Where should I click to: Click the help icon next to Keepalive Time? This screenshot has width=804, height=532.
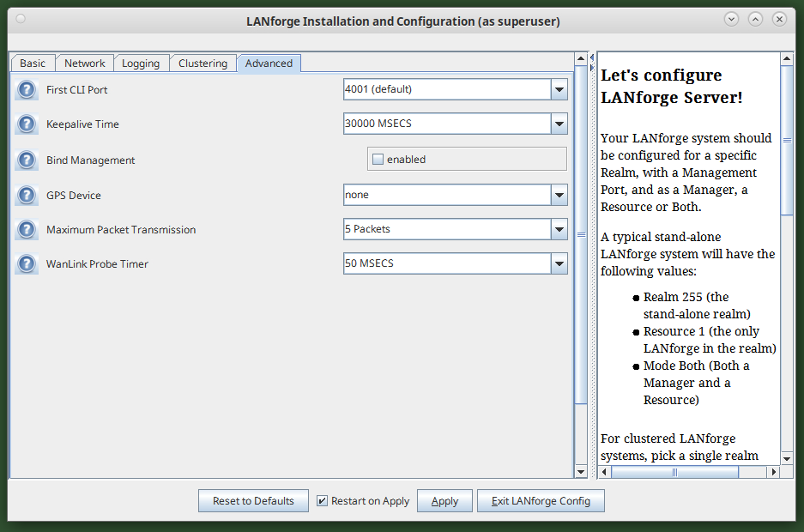pyautogui.click(x=27, y=124)
